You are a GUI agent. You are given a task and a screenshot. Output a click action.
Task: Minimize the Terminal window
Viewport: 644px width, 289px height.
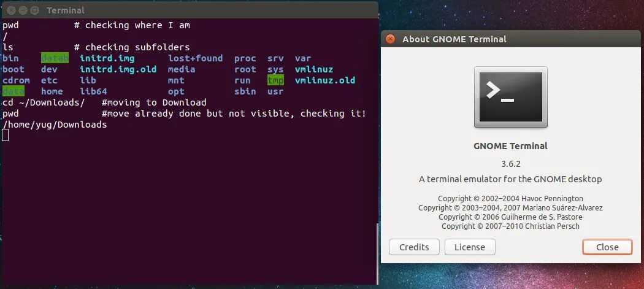[23, 10]
